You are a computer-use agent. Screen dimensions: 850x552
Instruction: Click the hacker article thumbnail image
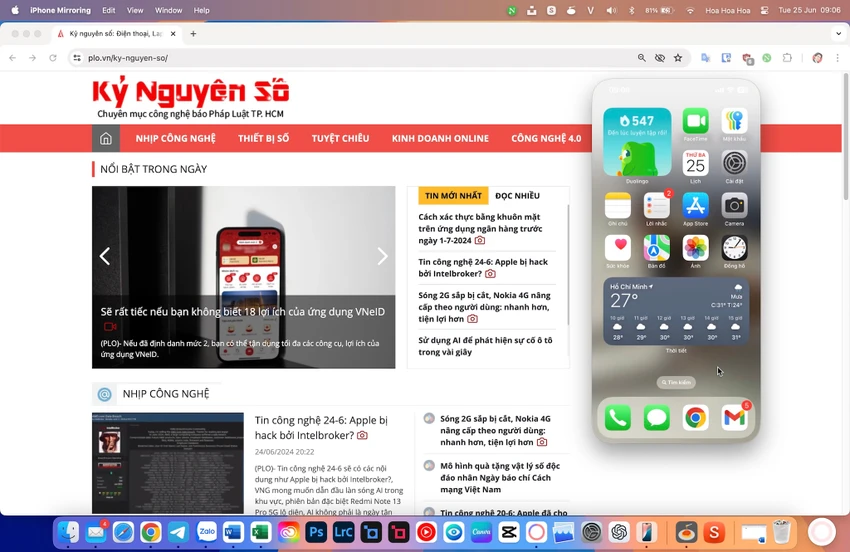pos(168,463)
